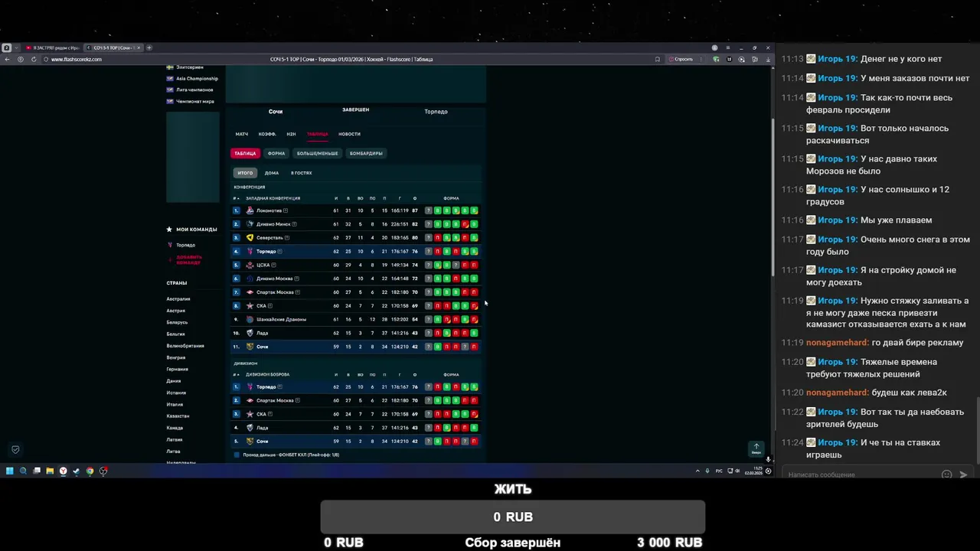This screenshot has height=551, width=980.
Task: Select the БОЛЬШЕ/МЕНЬШЕ sub-tab
Action: (x=317, y=153)
